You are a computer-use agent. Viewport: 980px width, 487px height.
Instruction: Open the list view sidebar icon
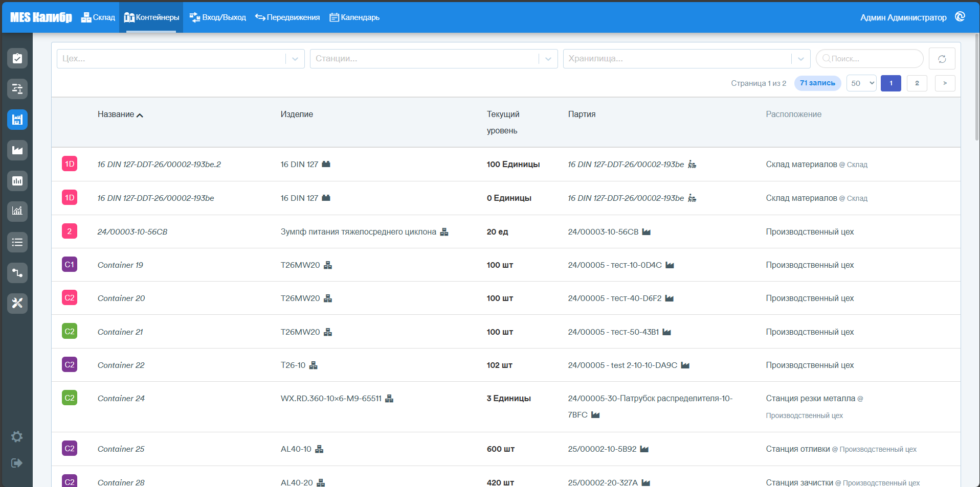click(17, 242)
